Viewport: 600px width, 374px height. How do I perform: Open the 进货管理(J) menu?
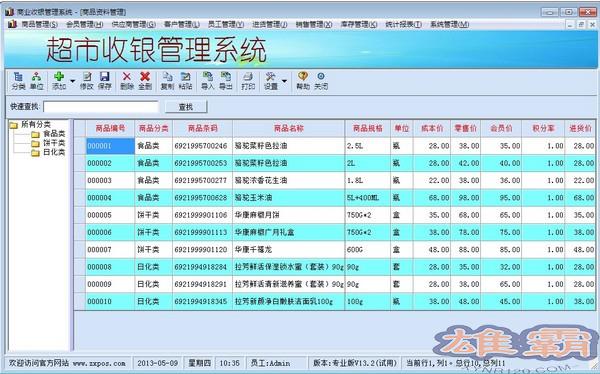pyautogui.click(x=270, y=24)
